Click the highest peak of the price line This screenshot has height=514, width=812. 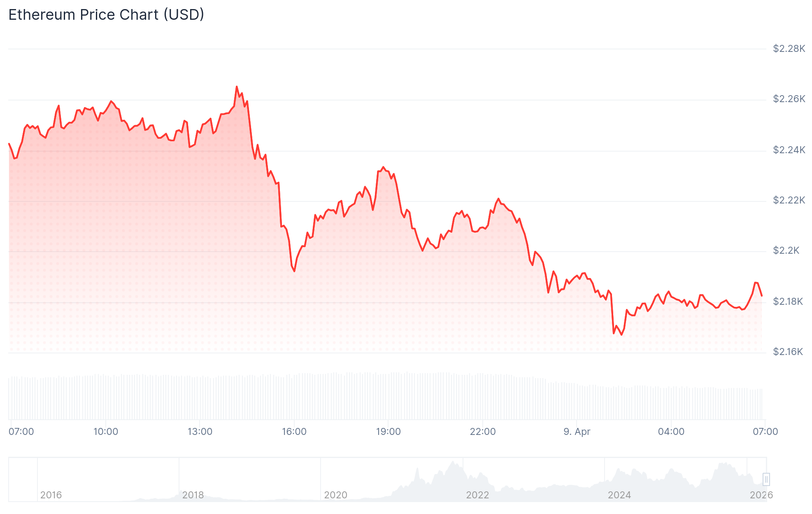pos(237,86)
